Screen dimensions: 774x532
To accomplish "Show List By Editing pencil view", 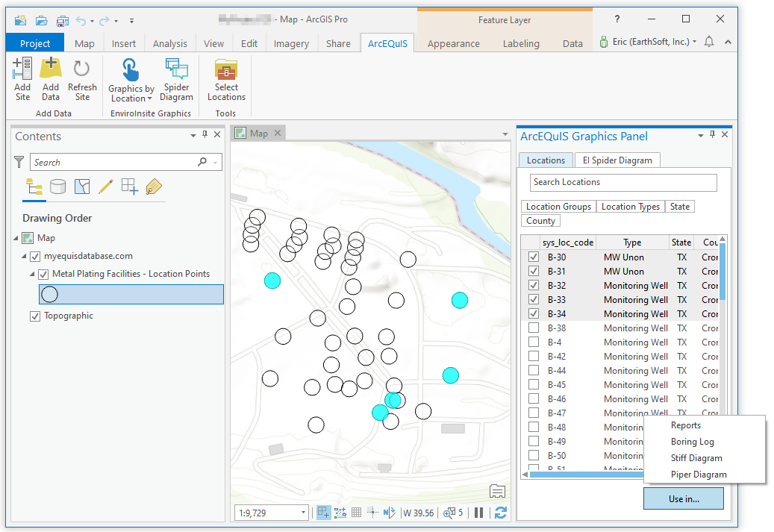I will pyautogui.click(x=106, y=187).
